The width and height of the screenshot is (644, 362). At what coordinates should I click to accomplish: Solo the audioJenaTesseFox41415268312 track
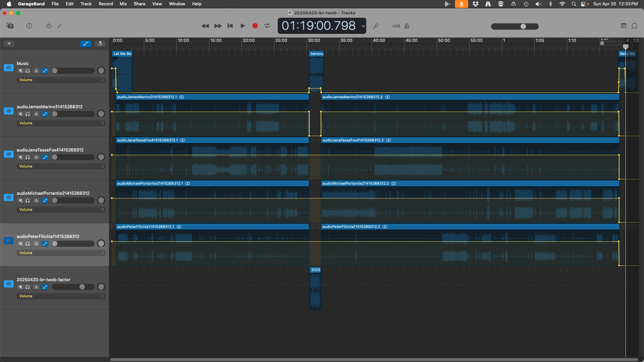[28, 157]
